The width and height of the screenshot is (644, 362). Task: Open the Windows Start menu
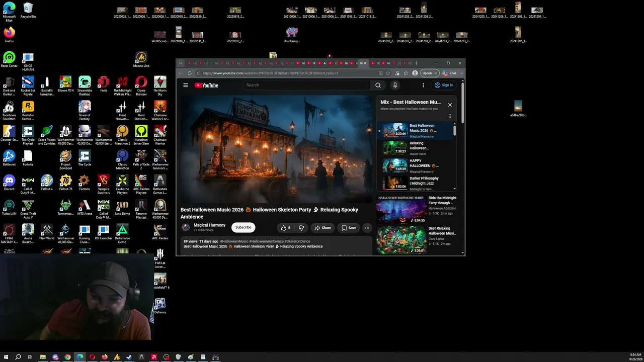click(x=6, y=357)
